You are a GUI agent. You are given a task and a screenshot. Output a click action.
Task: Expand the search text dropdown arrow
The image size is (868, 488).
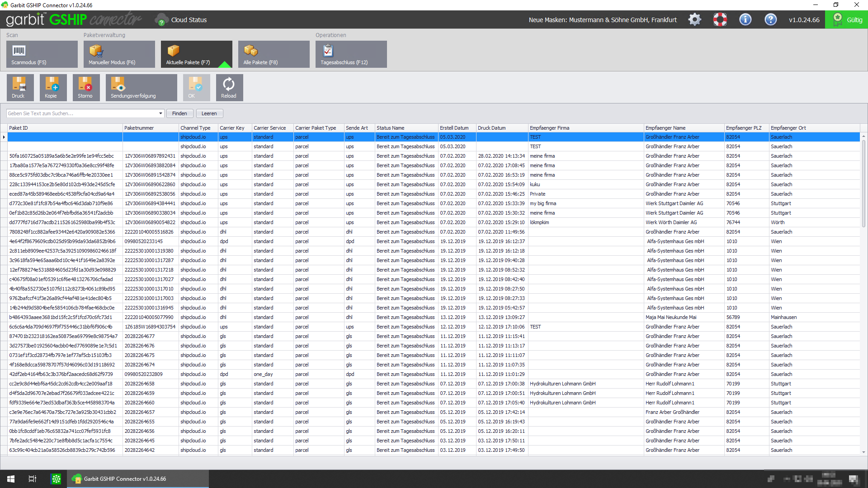point(160,113)
